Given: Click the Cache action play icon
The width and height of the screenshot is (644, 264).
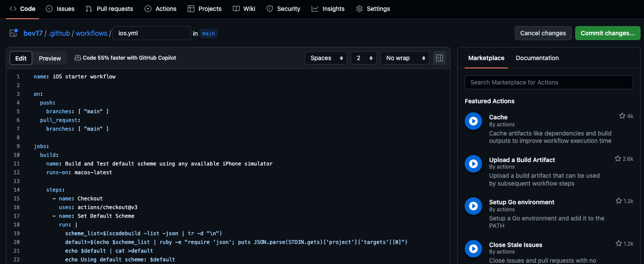Looking at the screenshot, I should click(x=473, y=121).
